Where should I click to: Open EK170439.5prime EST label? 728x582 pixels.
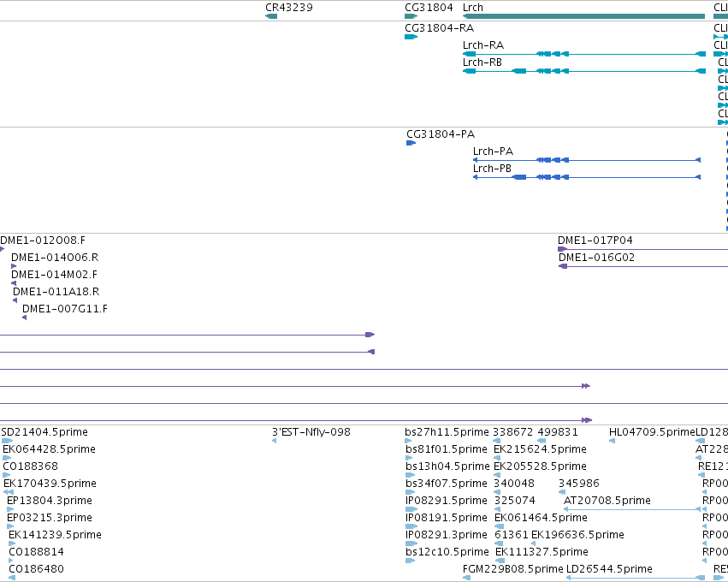click(50, 484)
